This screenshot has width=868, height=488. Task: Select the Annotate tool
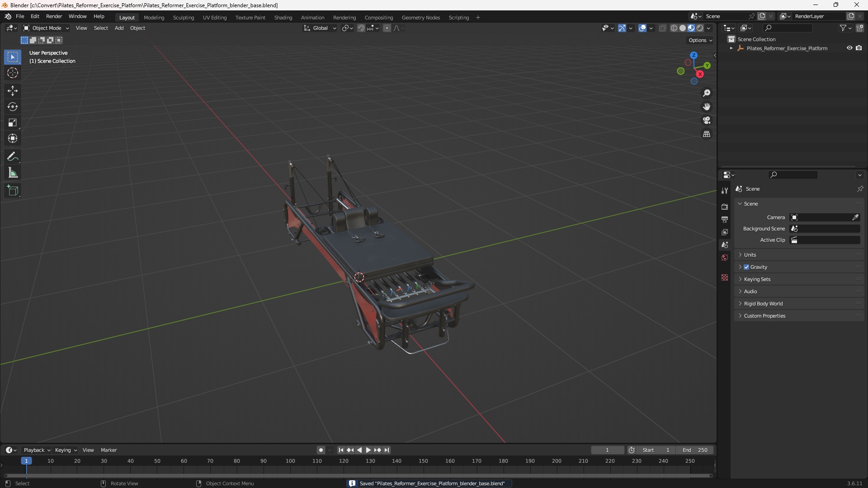(13, 157)
